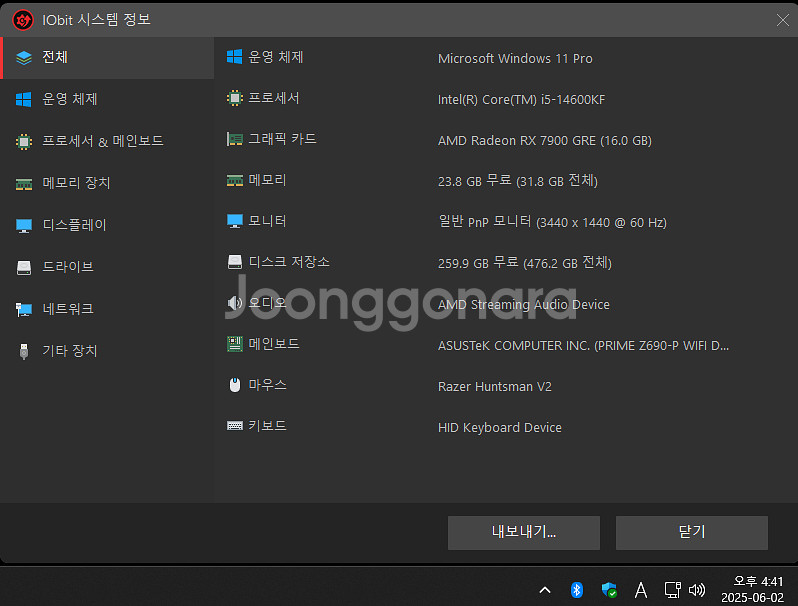Click the chip icon beside 프로세서 & 메인보드
798x606 pixels.
pos(24,141)
